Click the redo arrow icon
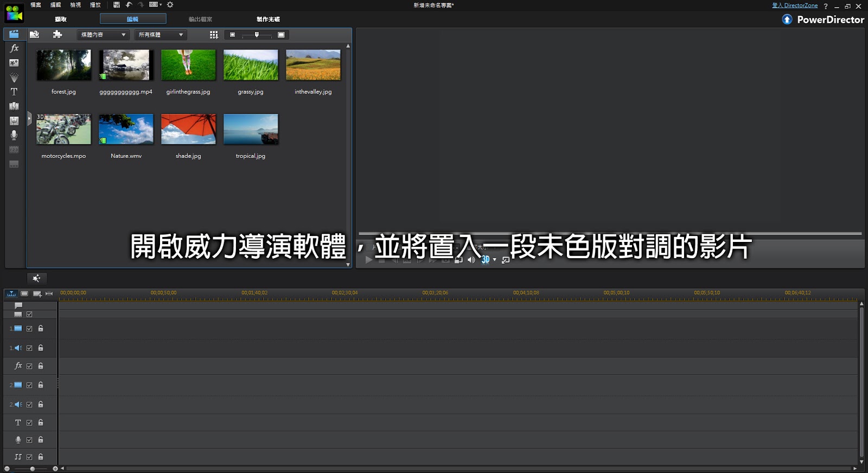868x473 pixels. pyautogui.click(x=141, y=5)
